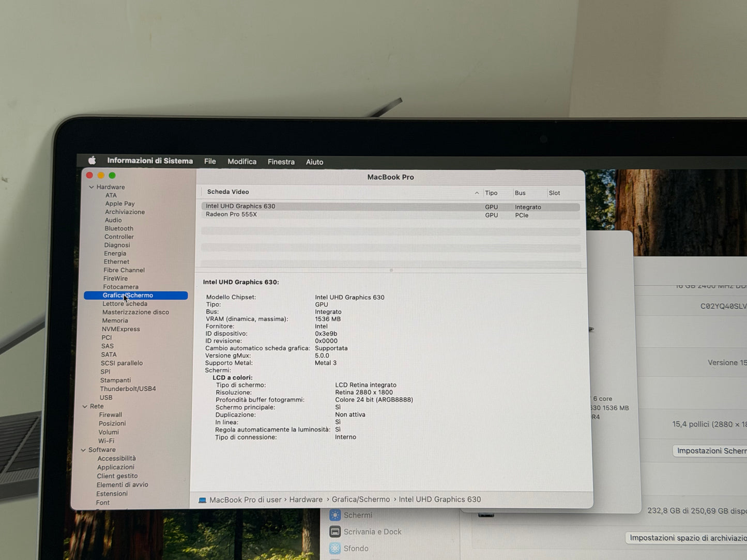Sort by the Bus column header

pyautogui.click(x=520, y=193)
